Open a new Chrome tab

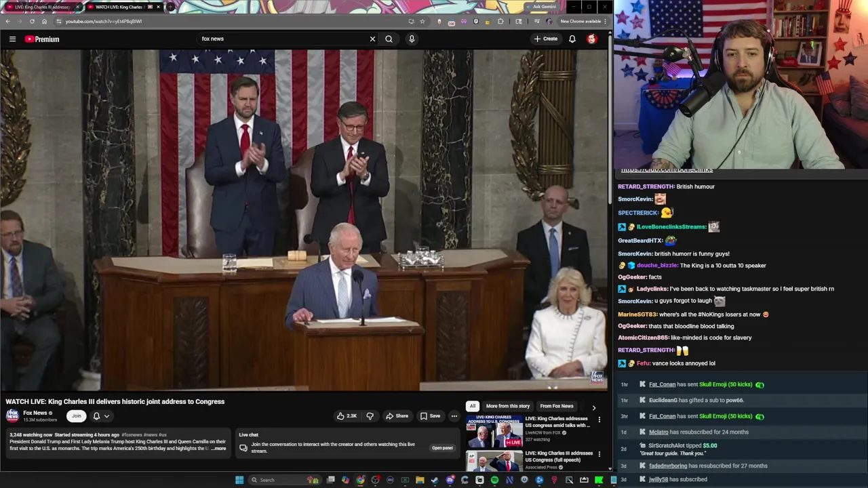(171, 7)
